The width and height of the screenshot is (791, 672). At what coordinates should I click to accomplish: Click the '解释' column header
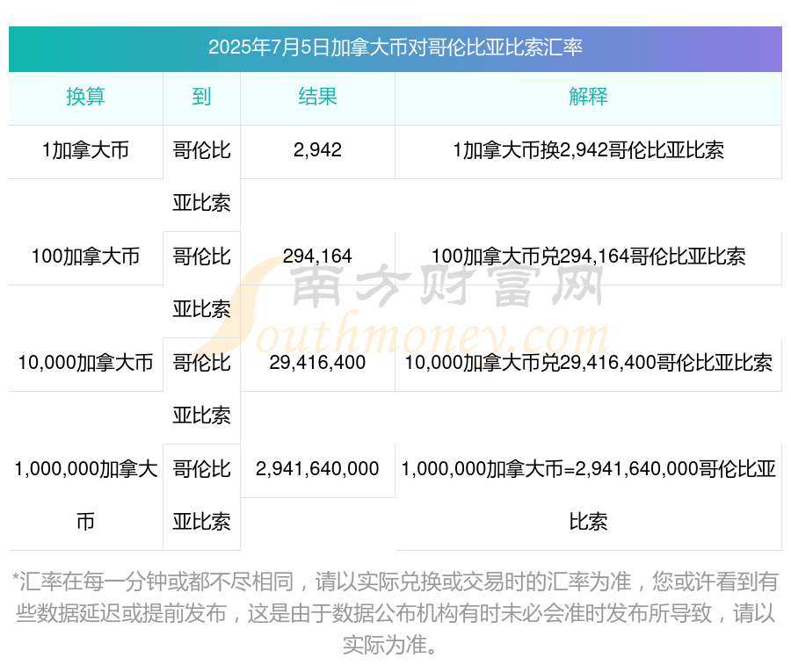(588, 97)
